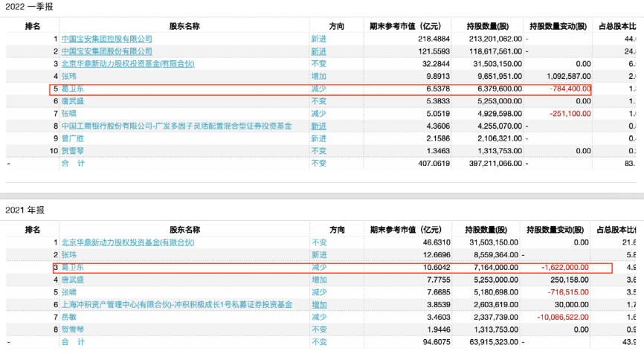644x354 pixels.
Task: Click 曾广胜 in the 2022 Q1 table
Action: coord(71,138)
